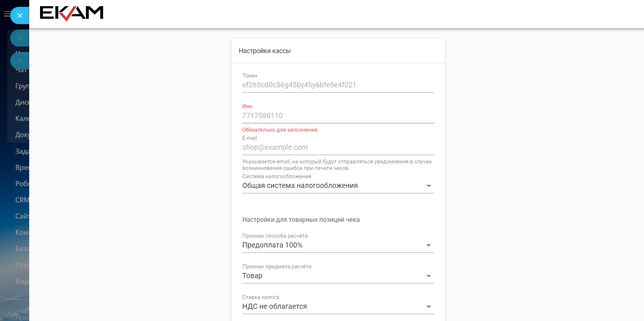Open the Система налогообложения dropdown
644x321 pixels.
pyautogui.click(x=338, y=186)
